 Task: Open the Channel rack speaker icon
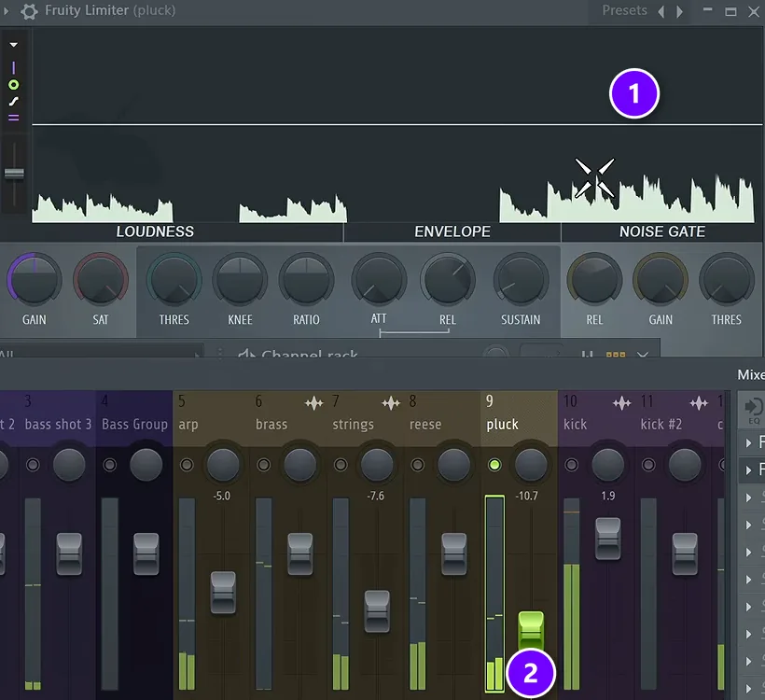coord(247,354)
